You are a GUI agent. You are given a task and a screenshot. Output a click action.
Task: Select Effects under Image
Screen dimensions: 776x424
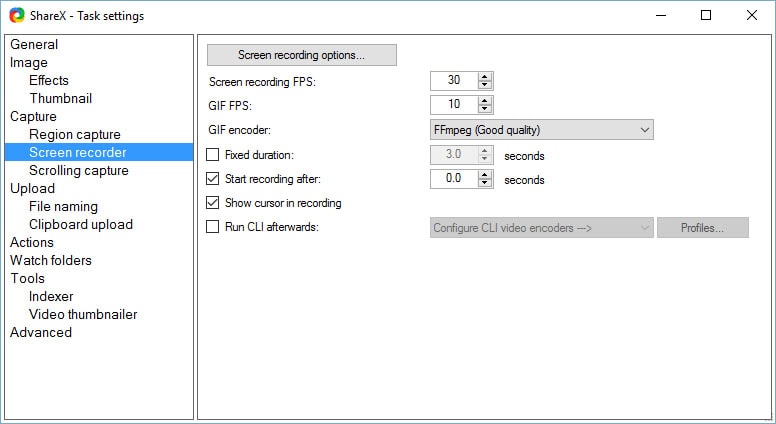pyautogui.click(x=49, y=80)
